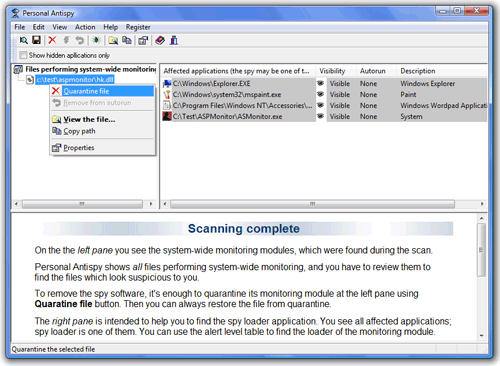The width and height of the screenshot is (500, 366).
Task: Click the Personal Antispy title bar icon
Action: [15, 13]
